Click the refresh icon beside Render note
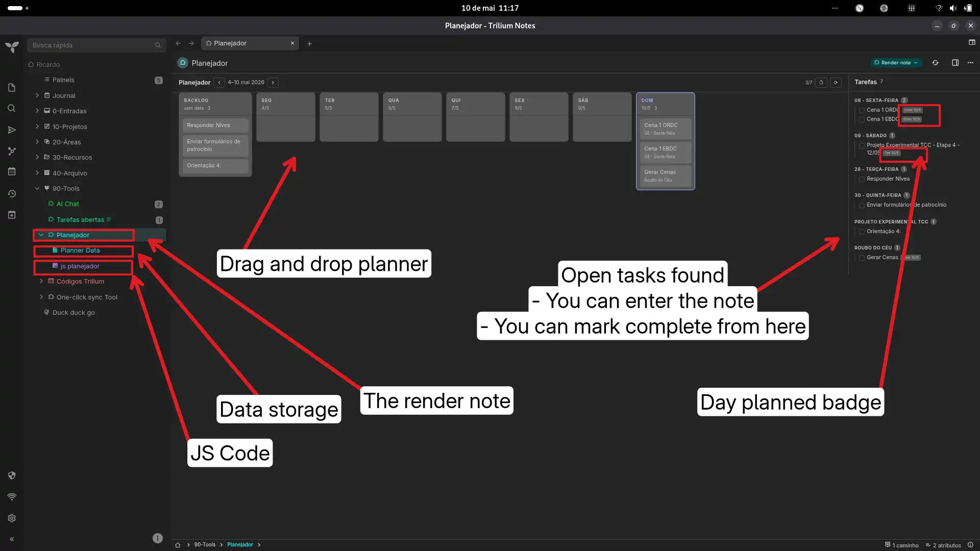 tap(935, 63)
